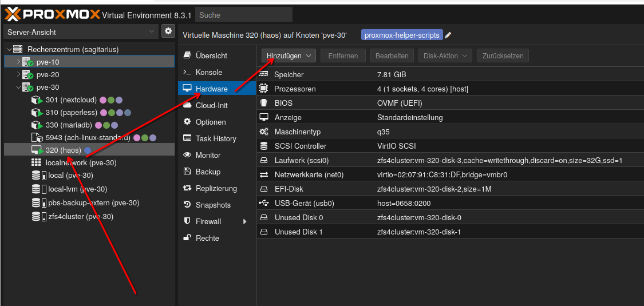Click the Zurücksetzen button
Screen dimensions: 644x306
(x=503, y=56)
